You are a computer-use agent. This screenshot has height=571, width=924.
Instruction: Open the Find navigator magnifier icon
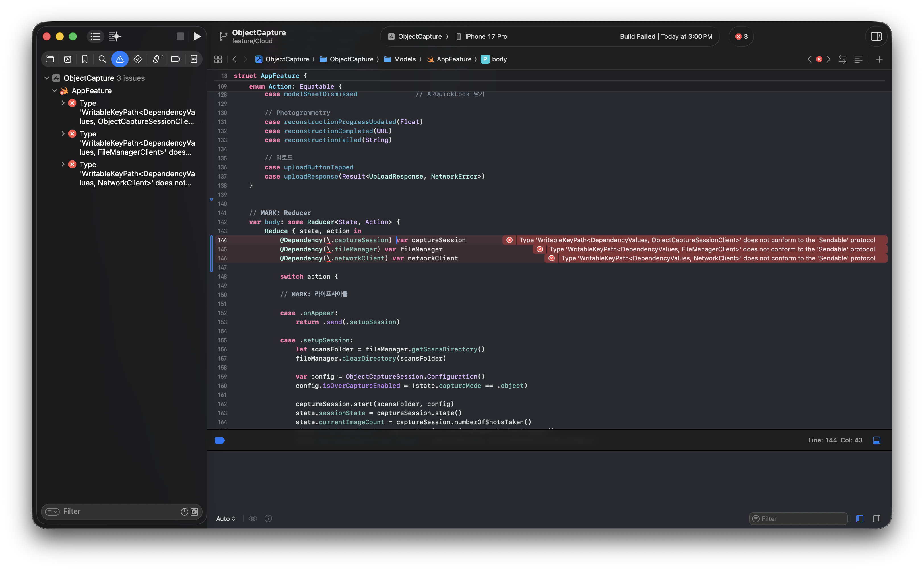[102, 59]
